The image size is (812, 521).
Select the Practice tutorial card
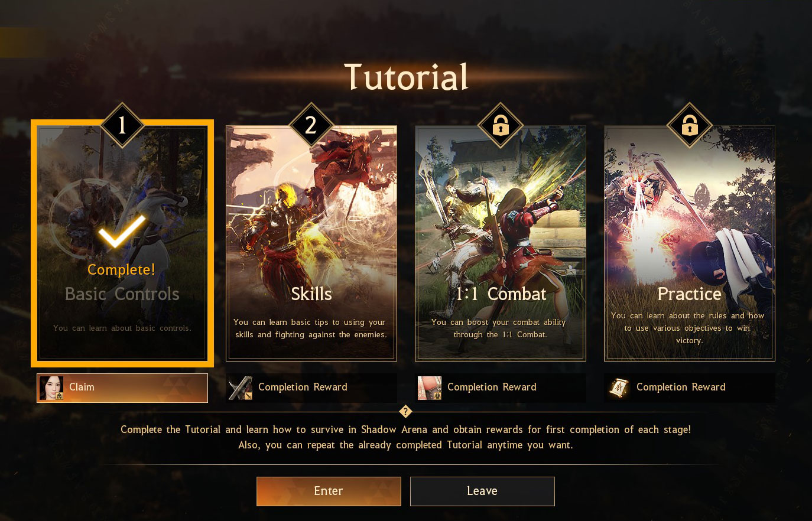pyautogui.click(x=690, y=243)
